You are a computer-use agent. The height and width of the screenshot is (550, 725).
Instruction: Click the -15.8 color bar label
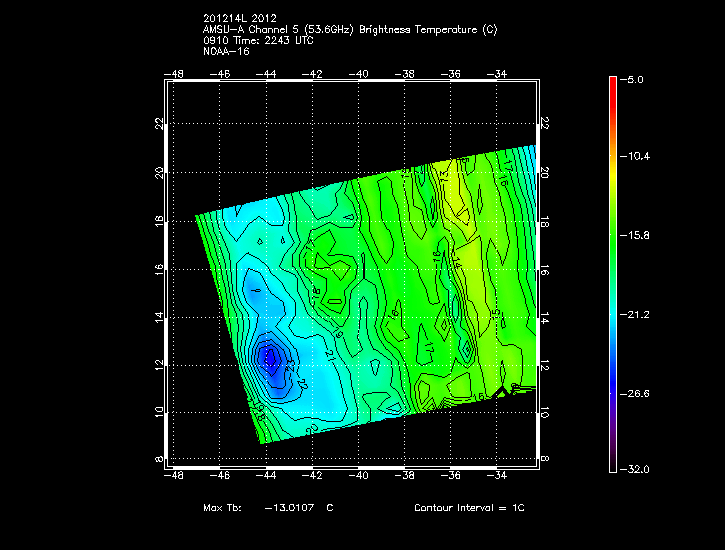[636, 235]
